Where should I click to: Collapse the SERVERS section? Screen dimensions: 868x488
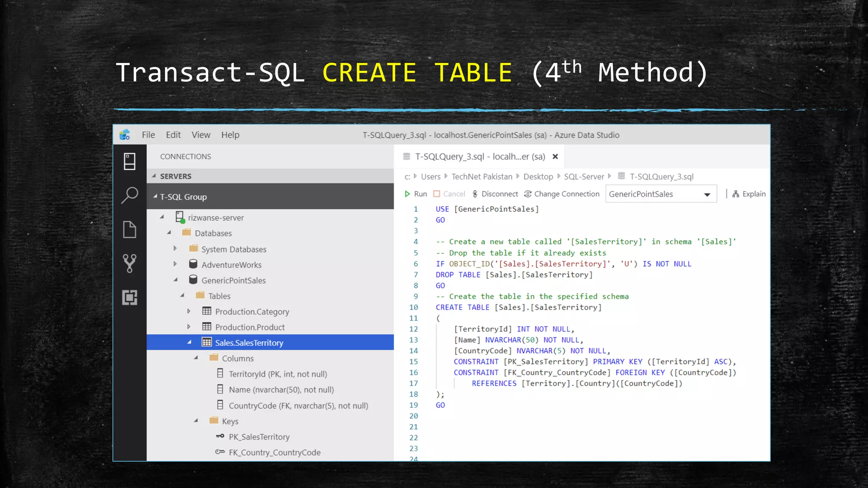pos(154,176)
